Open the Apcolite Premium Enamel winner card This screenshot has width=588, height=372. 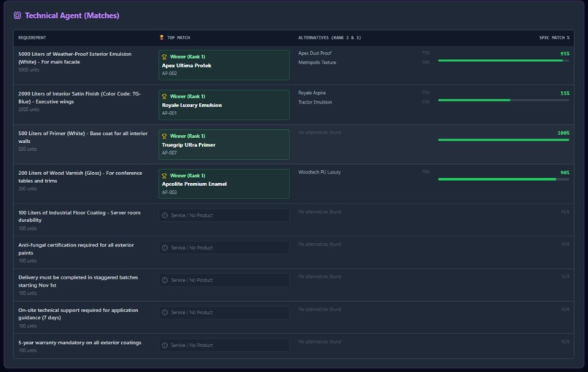coord(224,184)
